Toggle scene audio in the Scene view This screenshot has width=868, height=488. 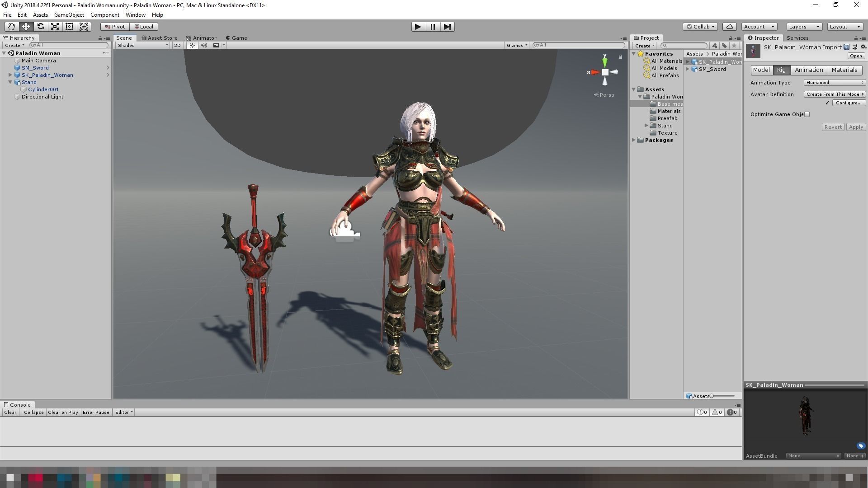click(204, 45)
